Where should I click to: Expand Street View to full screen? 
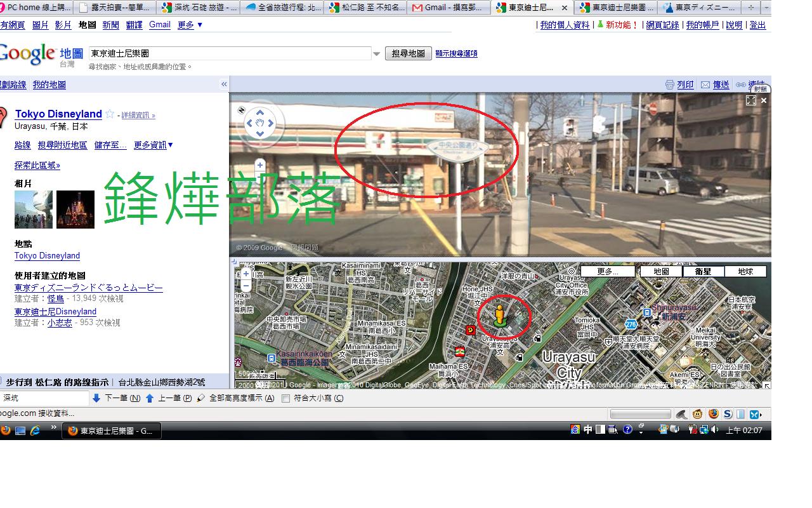pyautogui.click(x=751, y=100)
